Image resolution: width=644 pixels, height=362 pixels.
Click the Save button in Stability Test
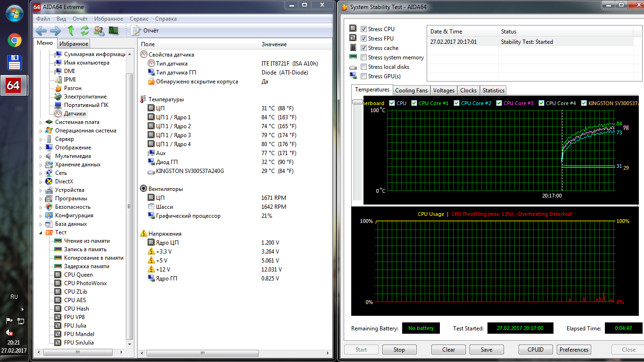click(487, 350)
